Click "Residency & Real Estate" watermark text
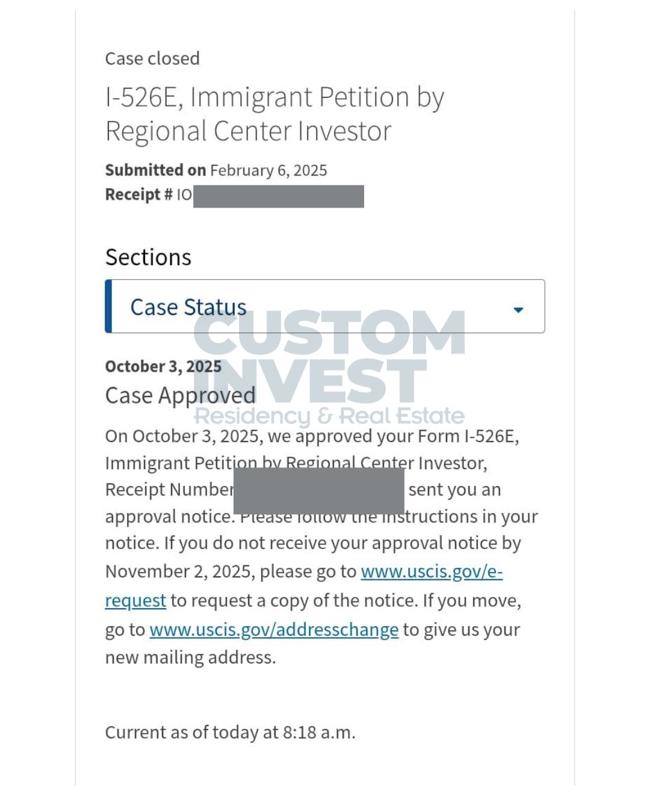 [329, 416]
